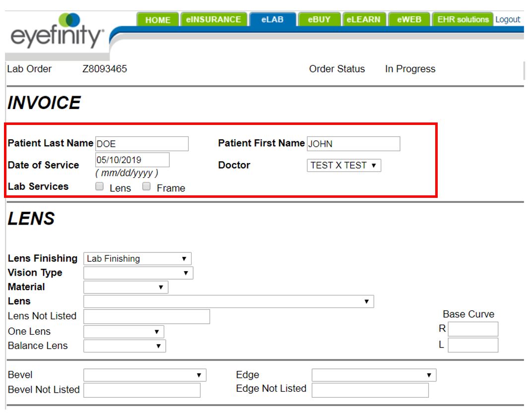Expand the Edge dropdown list

click(x=374, y=375)
